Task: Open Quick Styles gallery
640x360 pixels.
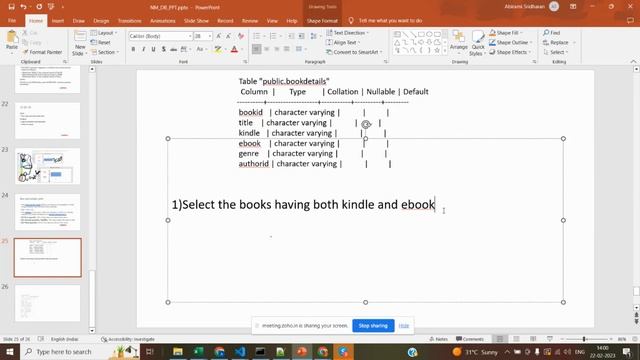Action: point(477,43)
